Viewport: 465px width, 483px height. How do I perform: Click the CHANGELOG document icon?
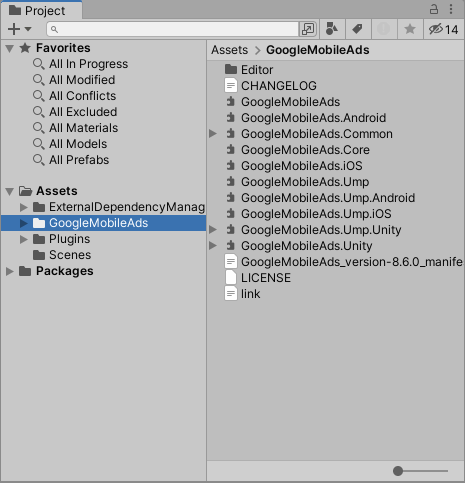click(x=231, y=85)
